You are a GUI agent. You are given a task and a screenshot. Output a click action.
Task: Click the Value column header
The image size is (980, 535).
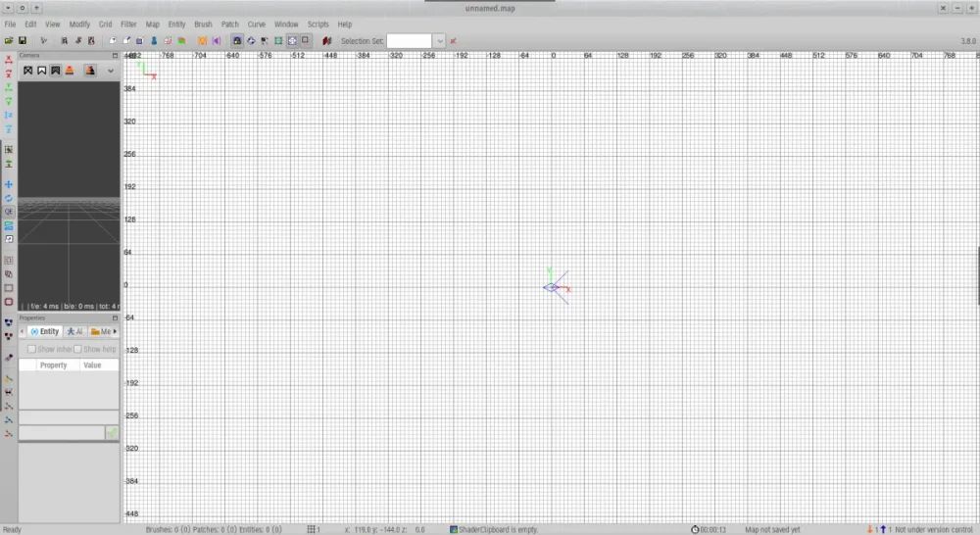(x=99, y=365)
